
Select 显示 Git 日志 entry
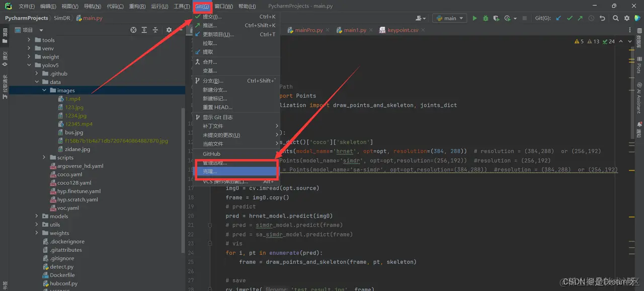pyautogui.click(x=236, y=117)
